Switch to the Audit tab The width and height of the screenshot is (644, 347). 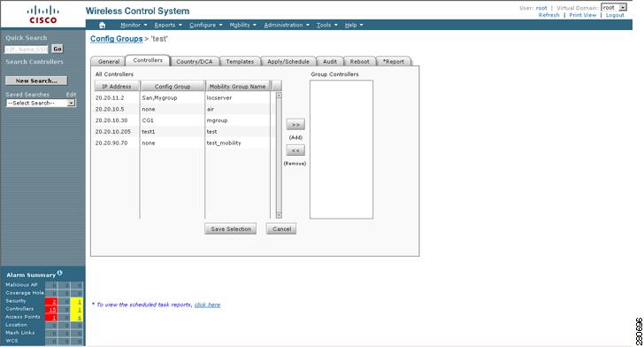click(330, 61)
